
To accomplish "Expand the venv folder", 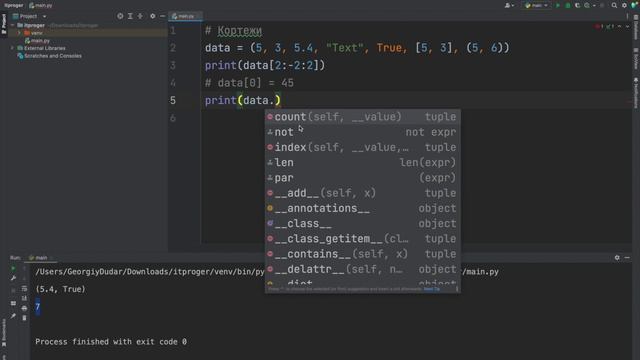I will (19, 33).
